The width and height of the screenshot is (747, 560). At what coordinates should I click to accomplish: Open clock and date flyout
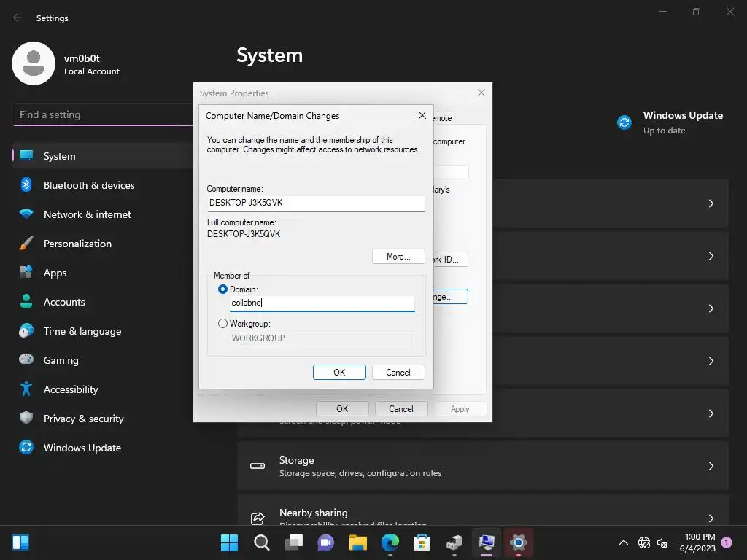(x=697, y=542)
